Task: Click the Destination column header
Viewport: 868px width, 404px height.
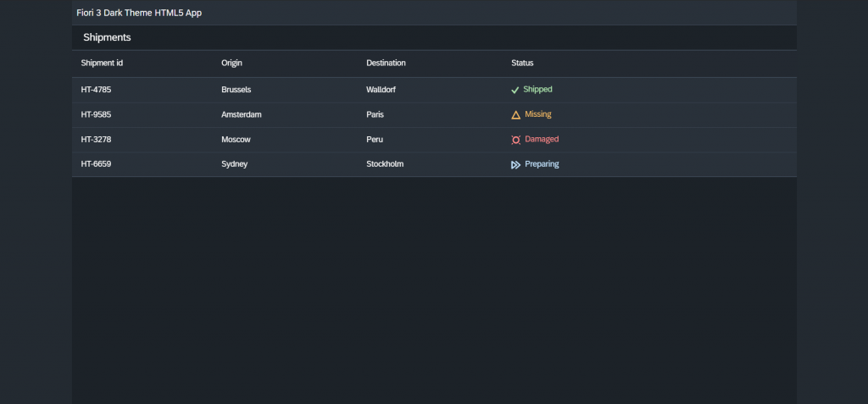Action: [386, 63]
